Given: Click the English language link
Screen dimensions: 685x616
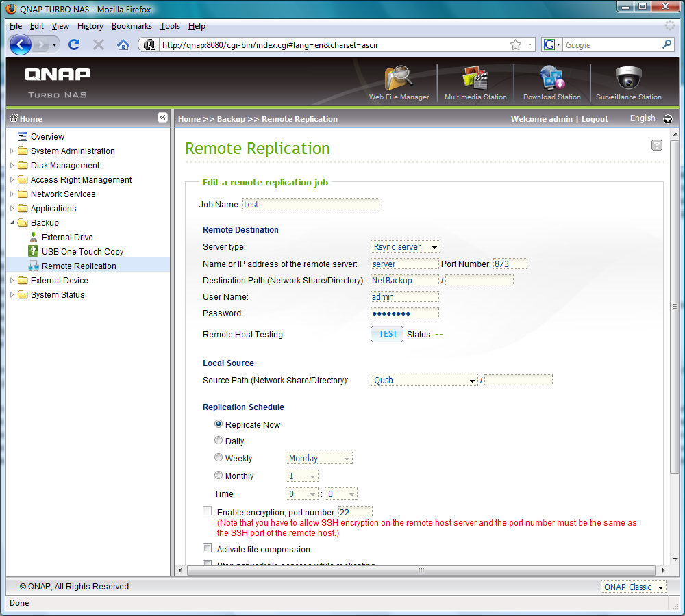Looking at the screenshot, I should 643,118.
